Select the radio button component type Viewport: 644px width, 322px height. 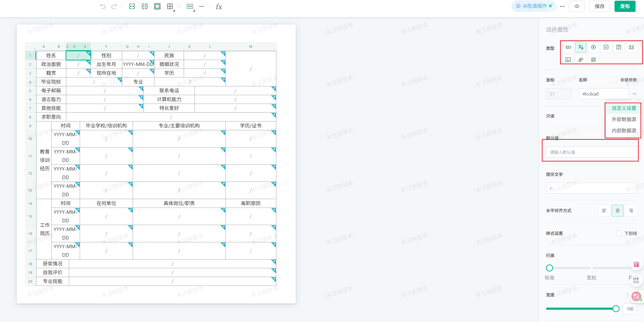(x=593, y=47)
